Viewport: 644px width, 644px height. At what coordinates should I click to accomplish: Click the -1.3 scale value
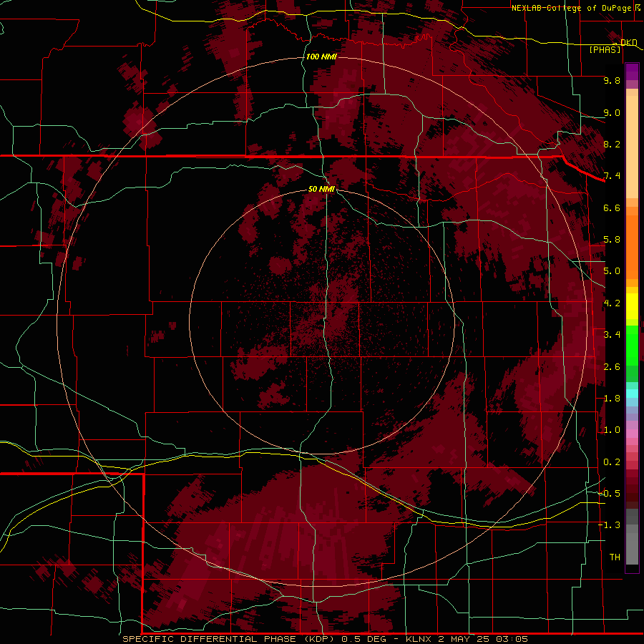tap(609, 525)
